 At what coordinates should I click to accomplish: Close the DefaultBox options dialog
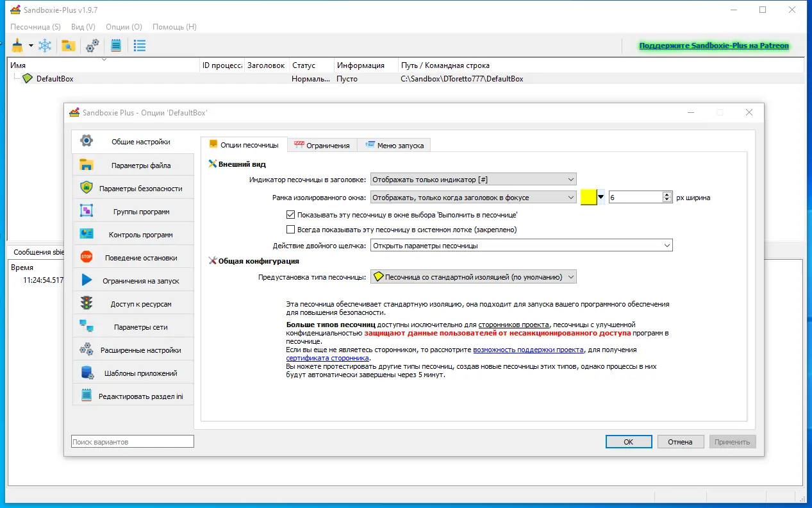pos(749,112)
